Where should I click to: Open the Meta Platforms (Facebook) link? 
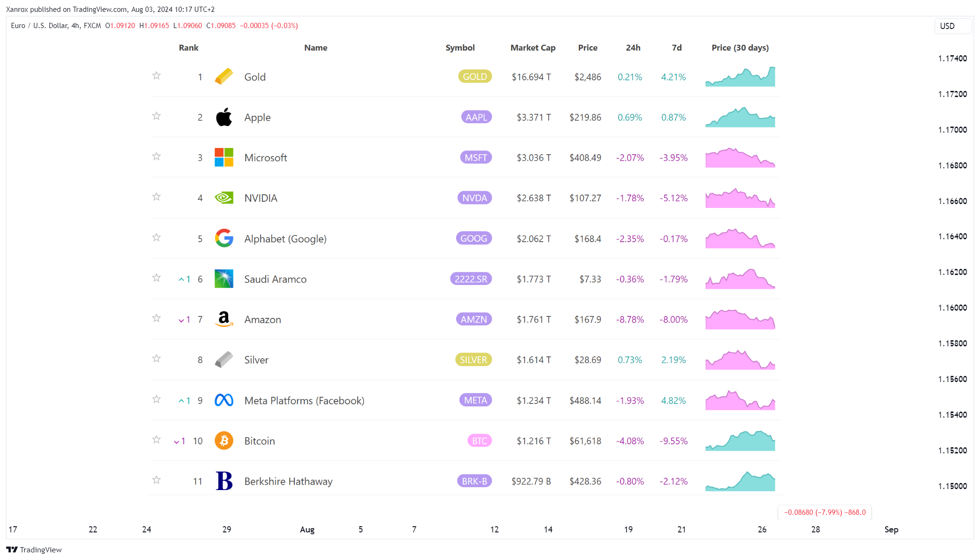pos(304,401)
